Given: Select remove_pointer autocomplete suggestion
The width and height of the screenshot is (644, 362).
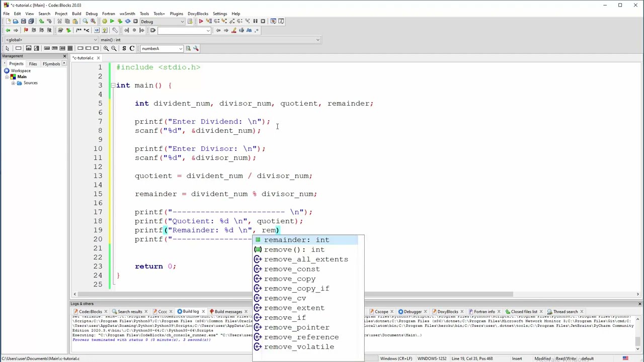Looking at the screenshot, I should click(305, 327).
